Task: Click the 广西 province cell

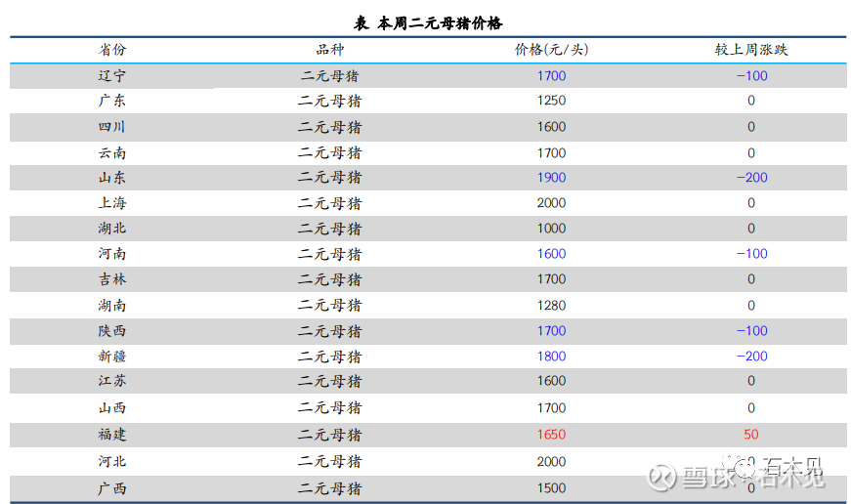Action: [112, 488]
